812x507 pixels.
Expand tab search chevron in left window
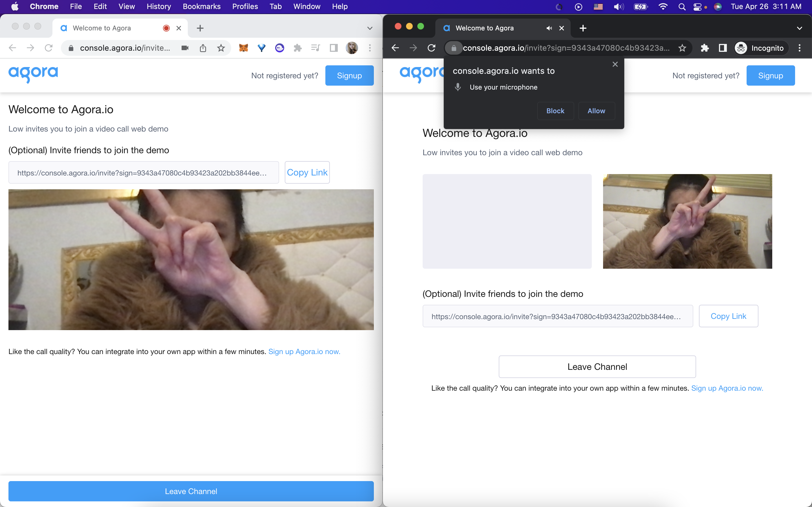[370, 28]
